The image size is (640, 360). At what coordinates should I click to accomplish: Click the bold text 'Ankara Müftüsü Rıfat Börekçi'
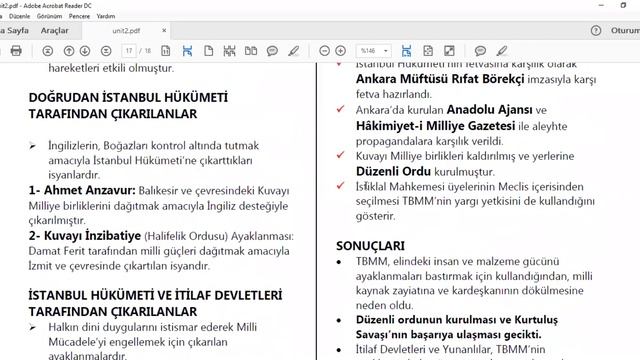point(440,79)
